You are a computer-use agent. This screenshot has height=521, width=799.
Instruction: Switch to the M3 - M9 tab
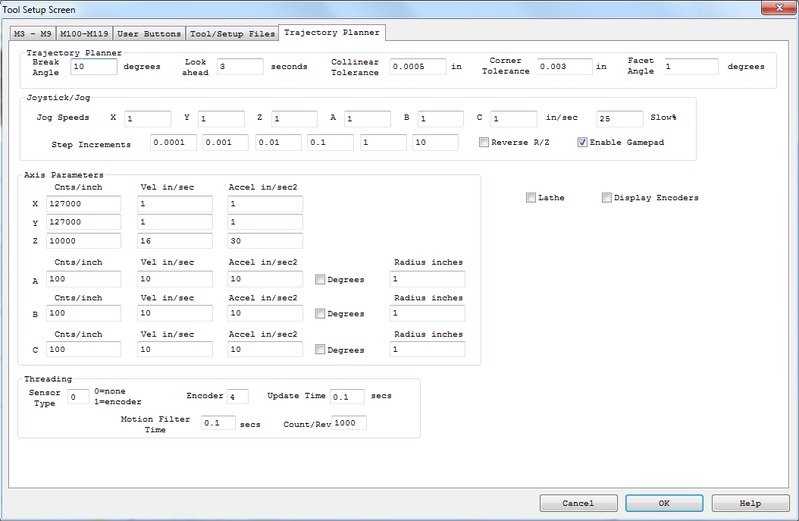[x=31, y=33]
